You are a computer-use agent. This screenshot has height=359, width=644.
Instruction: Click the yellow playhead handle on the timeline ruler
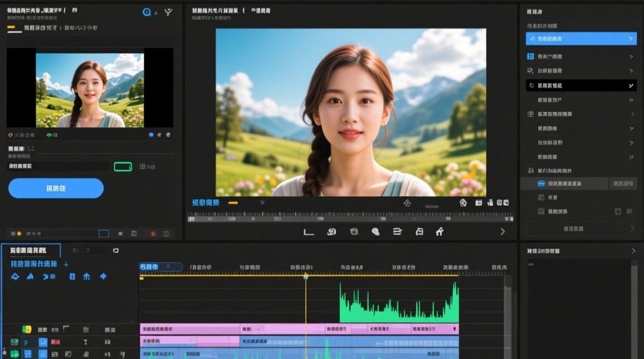point(306,277)
